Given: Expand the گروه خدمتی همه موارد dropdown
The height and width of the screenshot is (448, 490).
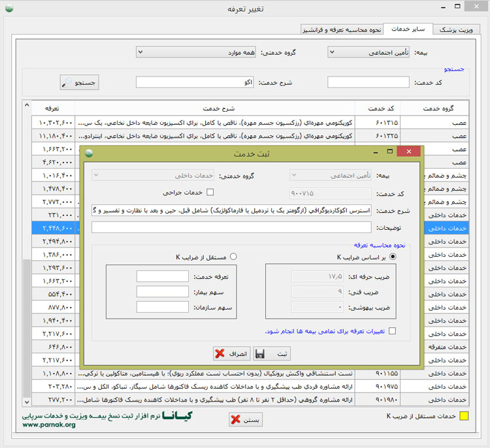Looking at the screenshot, I should click(197, 52).
